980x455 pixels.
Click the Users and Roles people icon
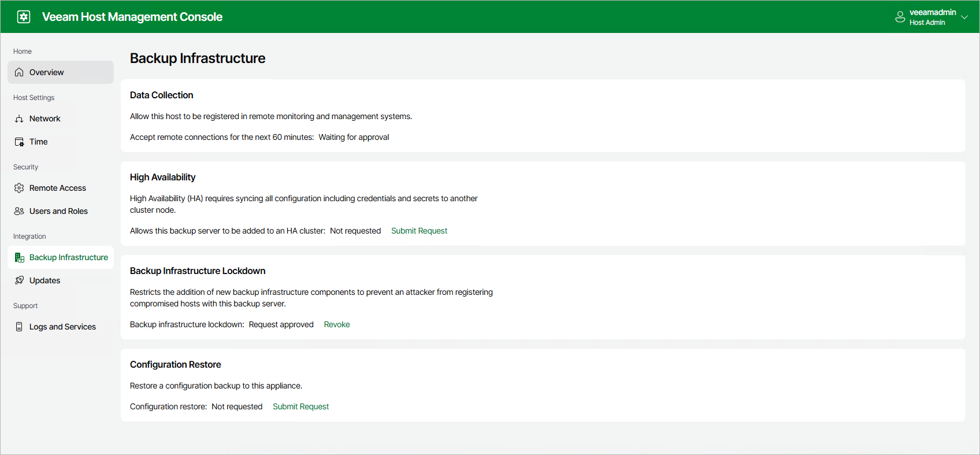click(19, 211)
